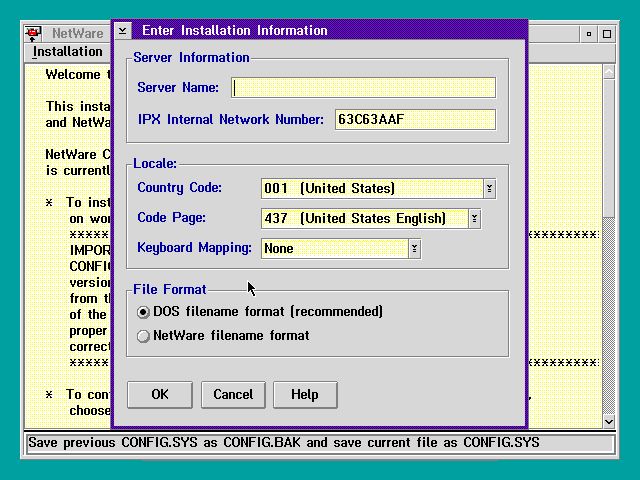
Task: Maximize the NetWare window
Action: (607, 34)
